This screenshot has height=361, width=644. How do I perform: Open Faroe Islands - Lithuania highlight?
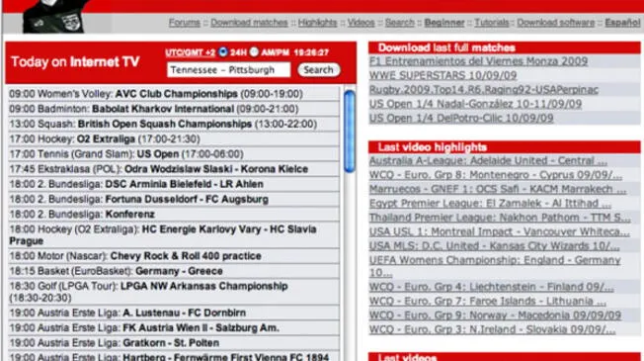click(488, 301)
